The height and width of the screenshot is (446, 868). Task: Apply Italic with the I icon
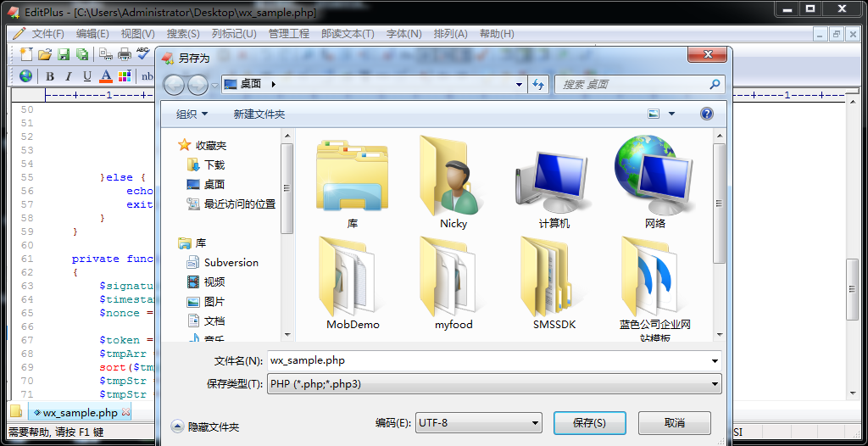pyautogui.click(x=69, y=76)
